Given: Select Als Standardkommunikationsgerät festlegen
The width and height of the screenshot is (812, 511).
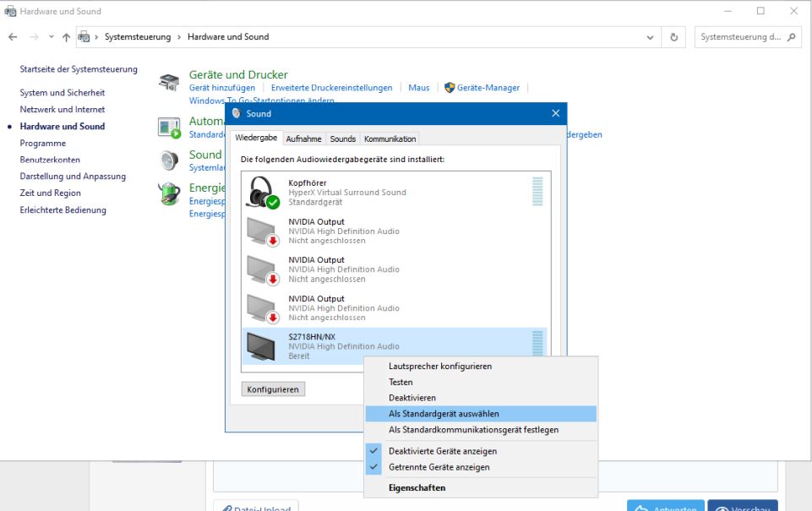Looking at the screenshot, I should pyautogui.click(x=481, y=430).
